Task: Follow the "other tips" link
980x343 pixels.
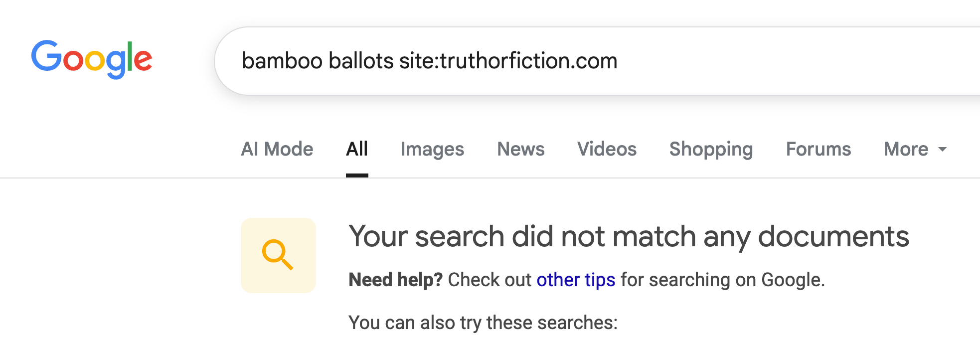Action: point(576,280)
